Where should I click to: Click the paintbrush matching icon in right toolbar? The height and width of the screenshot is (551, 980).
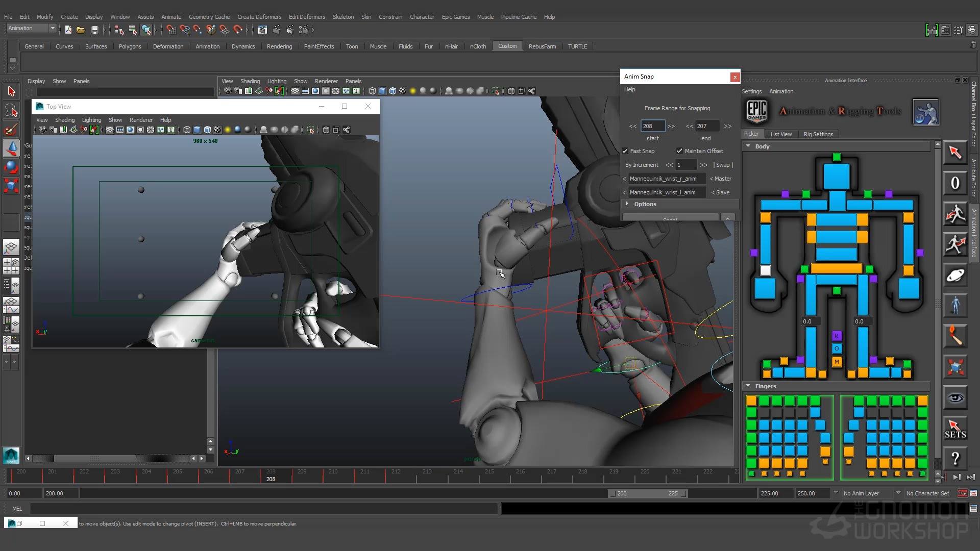pos(955,337)
